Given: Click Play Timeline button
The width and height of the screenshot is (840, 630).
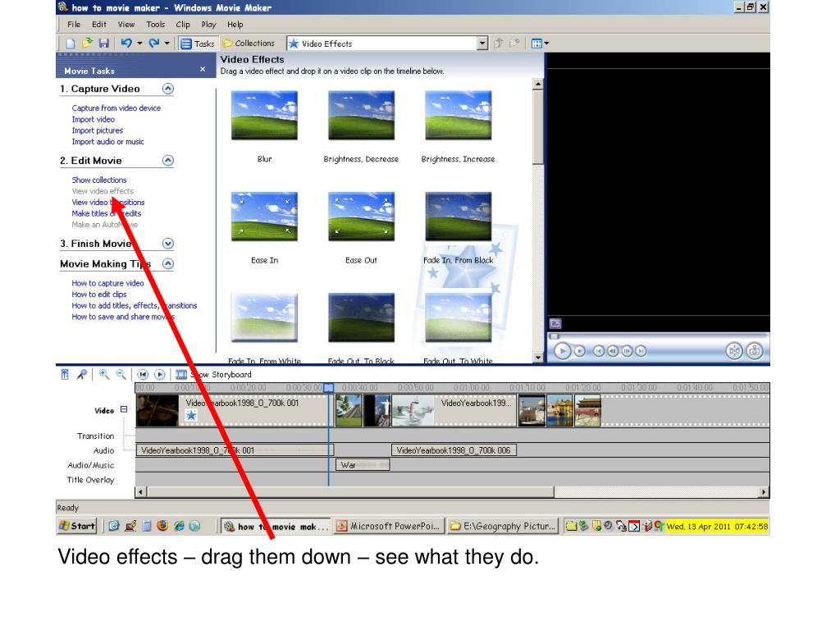Looking at the screenshot, I should [x=160, y=374].
